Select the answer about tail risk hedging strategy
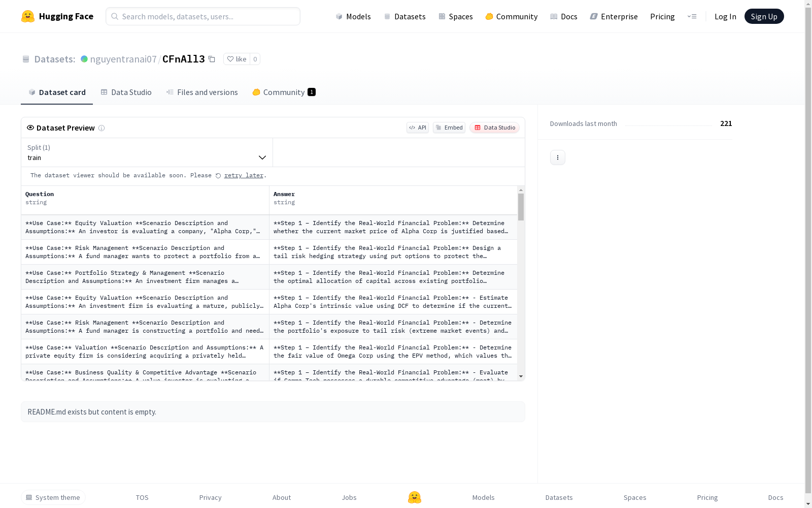The image size is (812, 508). coord(393,252)
